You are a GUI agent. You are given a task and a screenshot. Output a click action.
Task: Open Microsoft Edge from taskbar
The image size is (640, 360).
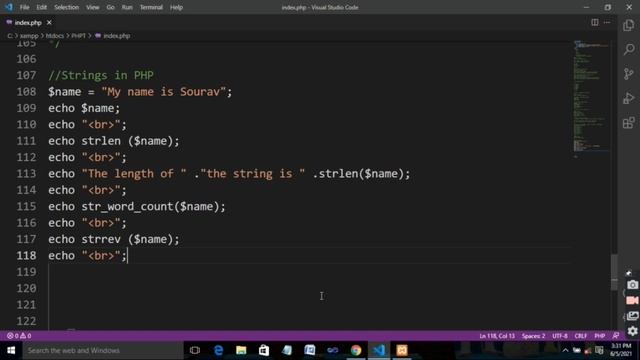(218, 350)
